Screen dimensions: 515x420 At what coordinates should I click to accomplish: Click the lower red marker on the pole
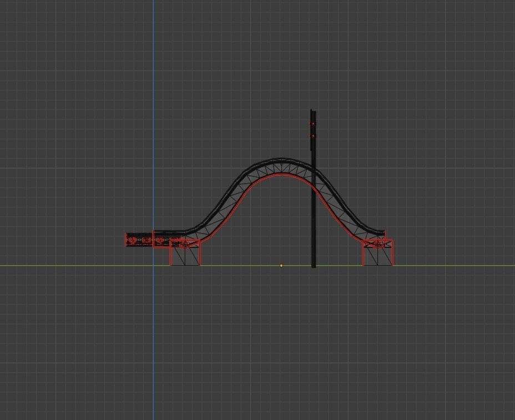[312, 135]
